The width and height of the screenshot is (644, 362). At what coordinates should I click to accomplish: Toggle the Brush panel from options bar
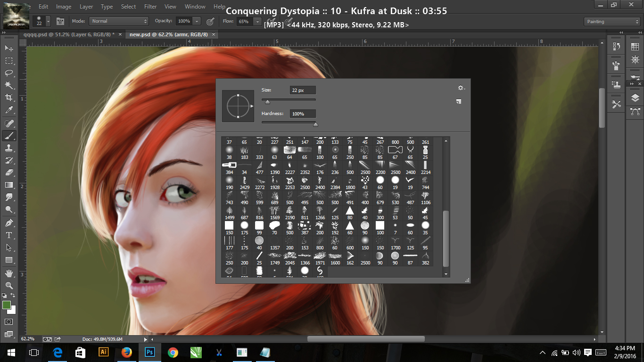pos(60,21)
